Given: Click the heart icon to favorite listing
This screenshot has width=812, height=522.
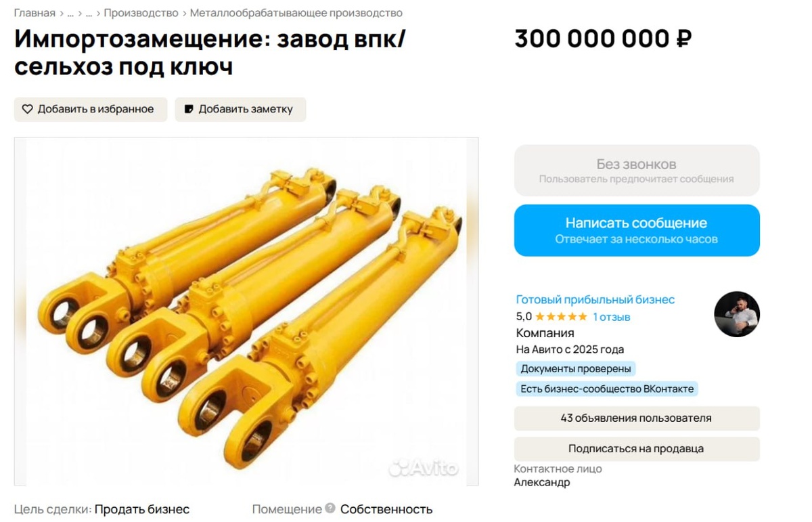Looking at the screenshot, I should (x=27, y=109).
